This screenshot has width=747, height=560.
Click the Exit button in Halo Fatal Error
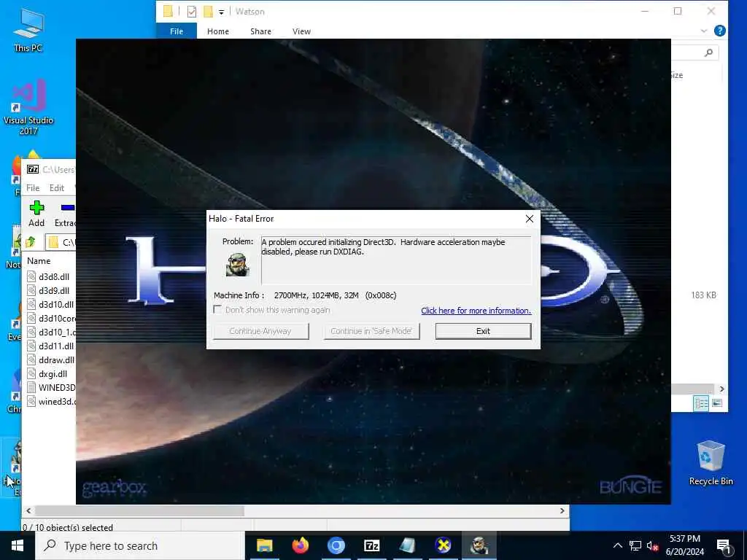(x=483, y=331)
